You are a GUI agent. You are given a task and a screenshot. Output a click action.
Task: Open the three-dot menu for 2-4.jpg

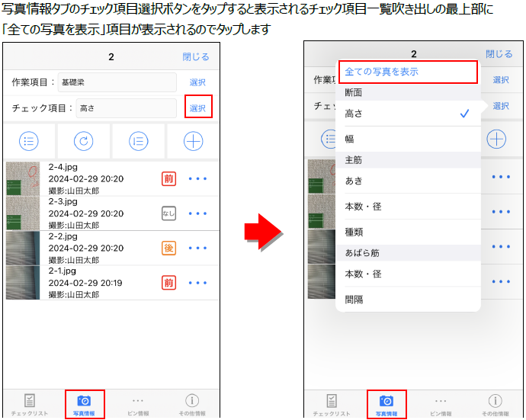point(197,179)
